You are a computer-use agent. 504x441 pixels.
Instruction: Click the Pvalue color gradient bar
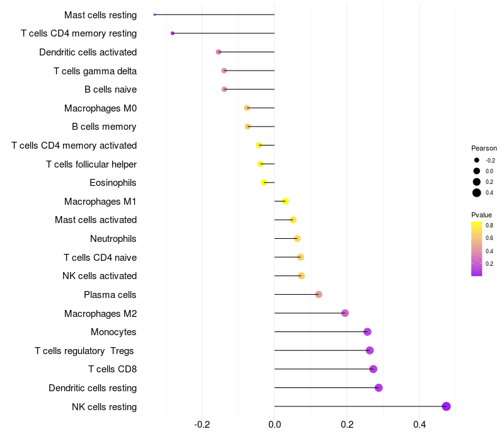tap(476, 249)
